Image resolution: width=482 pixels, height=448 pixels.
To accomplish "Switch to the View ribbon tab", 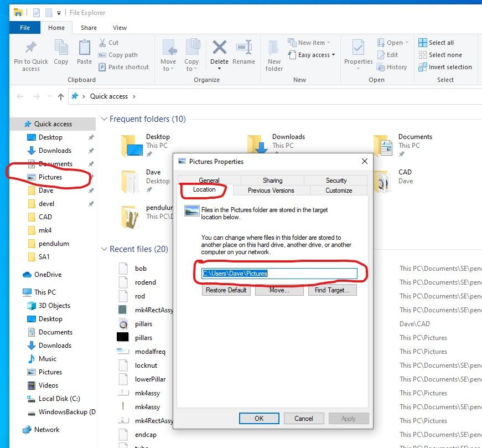I will (x=120, y=28).
